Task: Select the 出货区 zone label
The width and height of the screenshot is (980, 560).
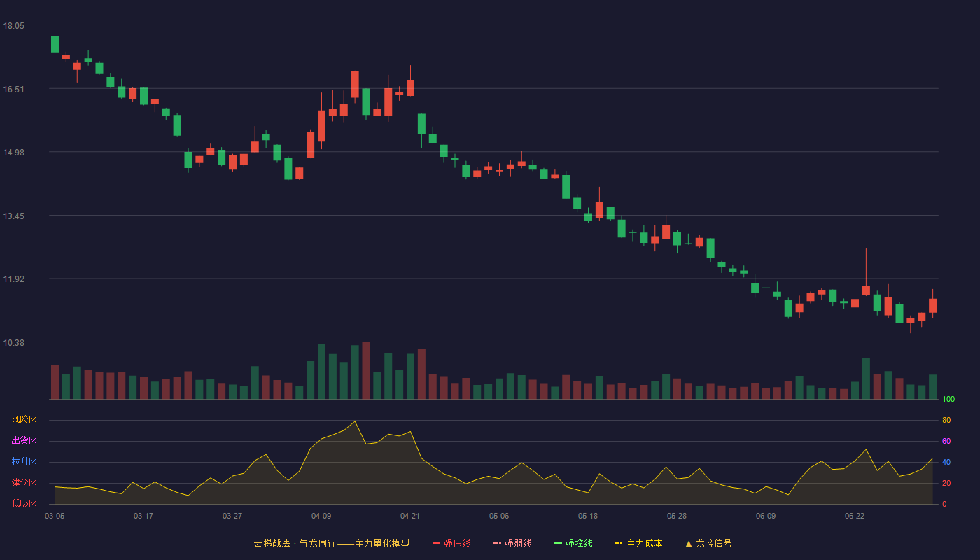Action: point(24,441)
